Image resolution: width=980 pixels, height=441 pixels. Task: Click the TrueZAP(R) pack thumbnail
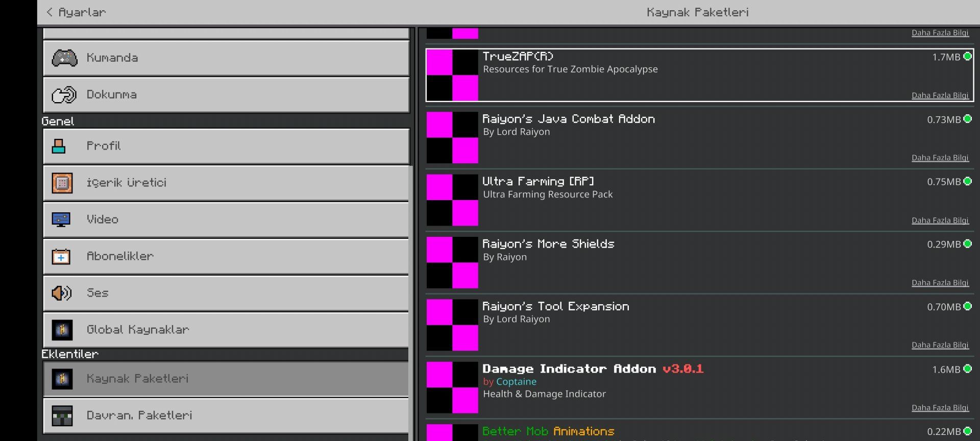point(452,75)
